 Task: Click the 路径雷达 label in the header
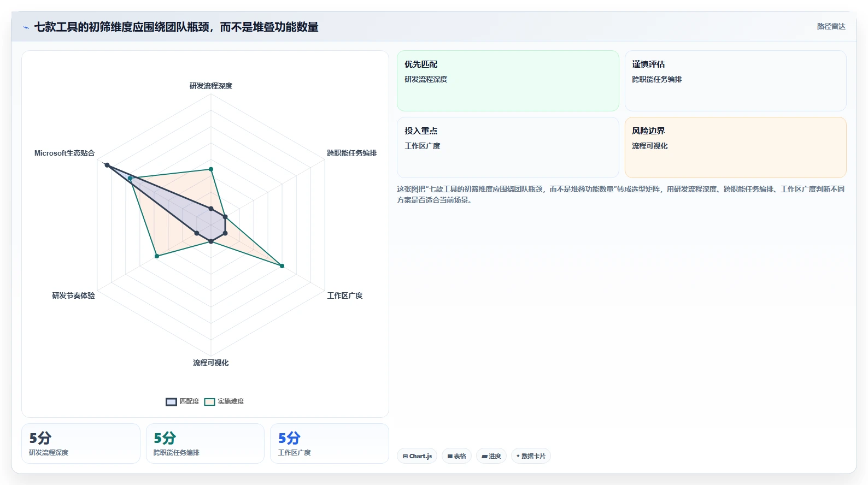(831, 26)
